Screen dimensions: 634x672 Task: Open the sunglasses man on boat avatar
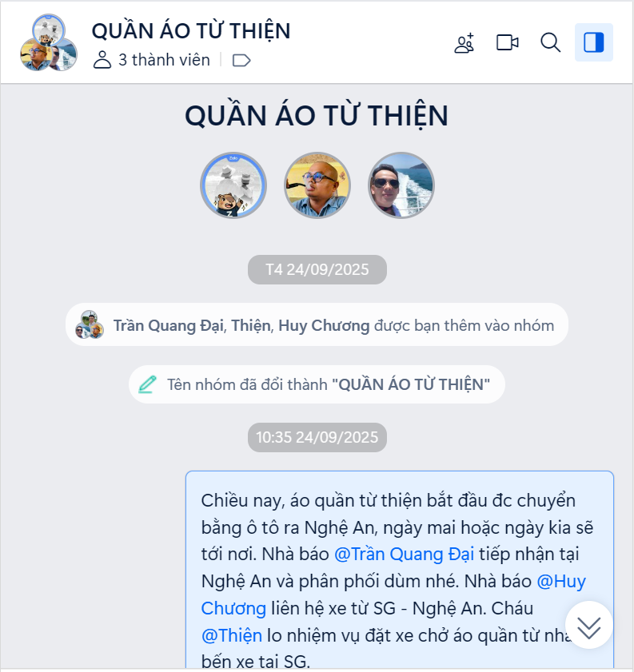pos(401,185)
